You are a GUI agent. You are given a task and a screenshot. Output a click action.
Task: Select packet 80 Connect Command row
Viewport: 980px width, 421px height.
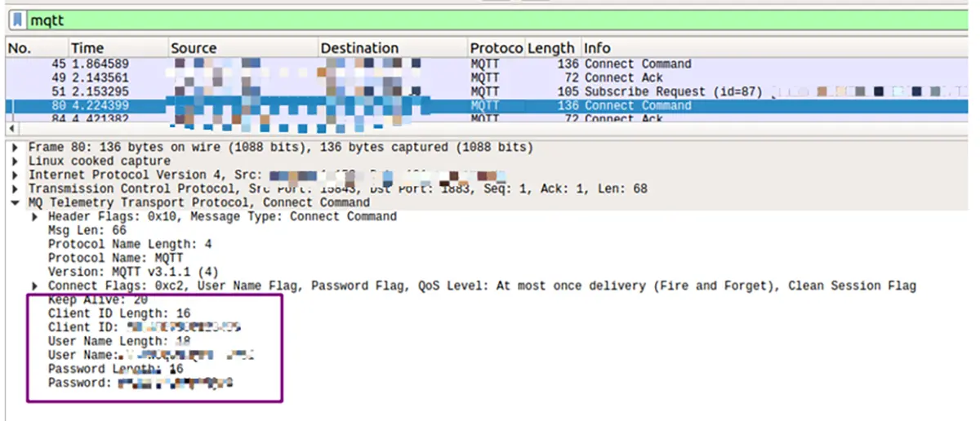[488, 105]
